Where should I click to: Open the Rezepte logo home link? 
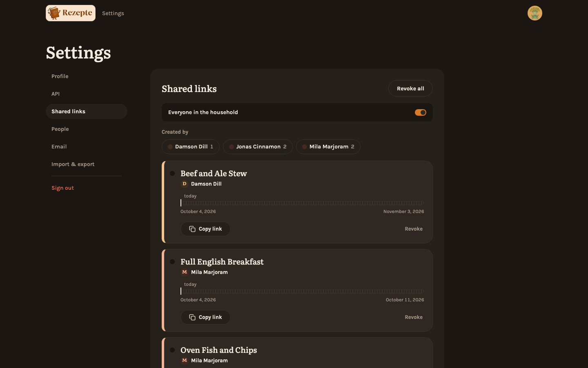tap(71, 13)
